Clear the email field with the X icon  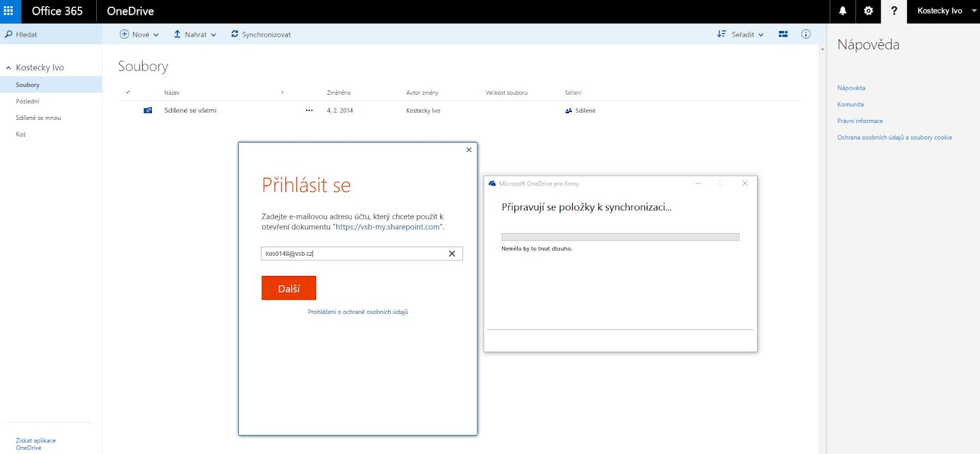[x=452, y=253]
